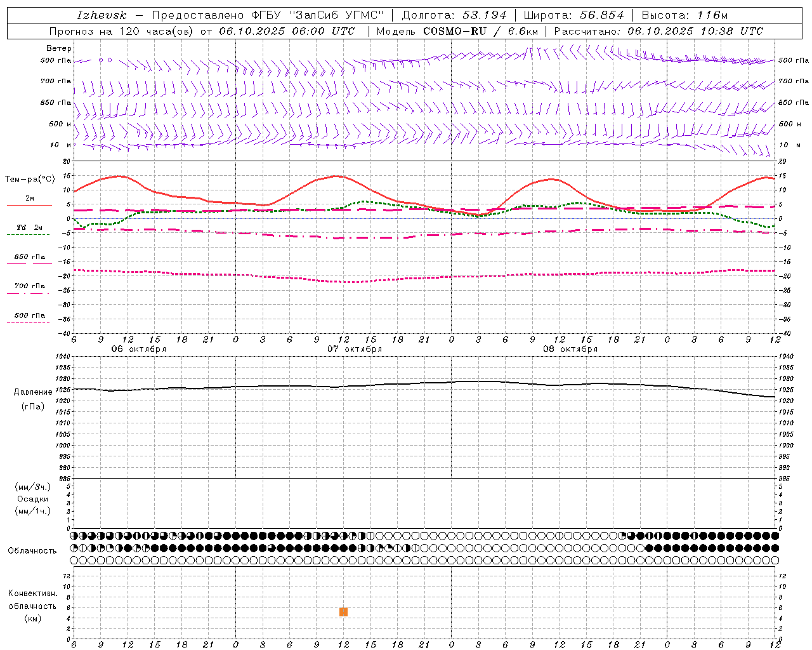Click "Прогноз на 120 часа(ов)" header text
This screenshot has width=812, height=650.
(122, 31)
